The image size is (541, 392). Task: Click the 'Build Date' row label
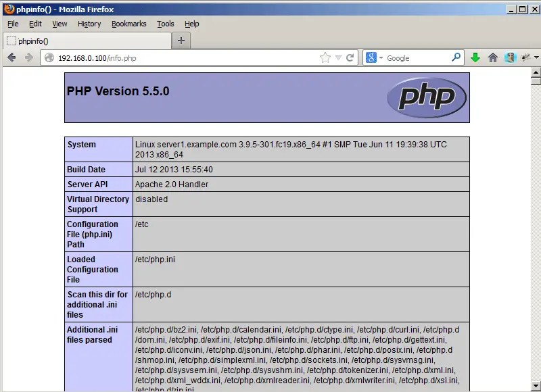87,169
